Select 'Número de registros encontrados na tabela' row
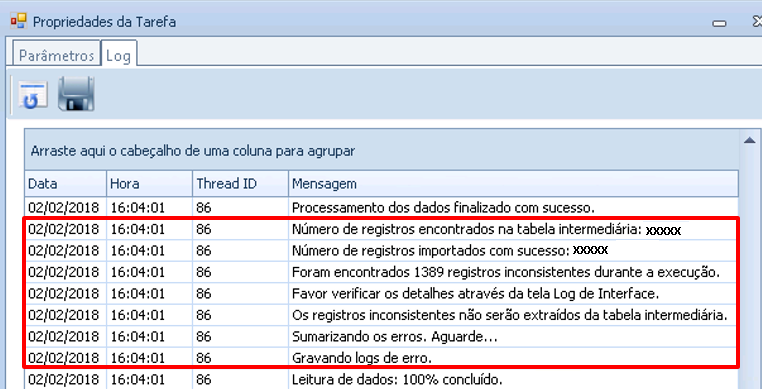762x389 pixels. 381,230
